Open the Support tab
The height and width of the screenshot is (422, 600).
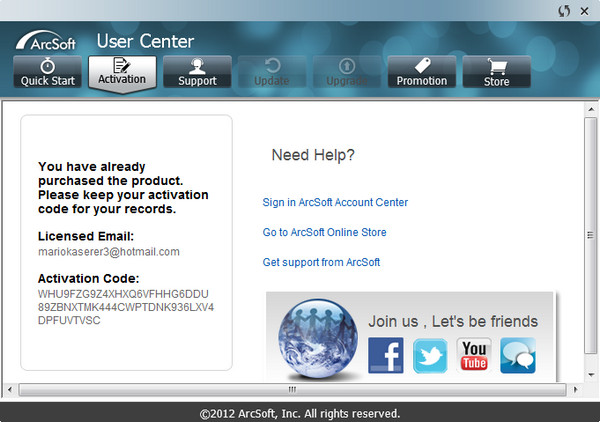pyautogui.click(x=197, y=72)
